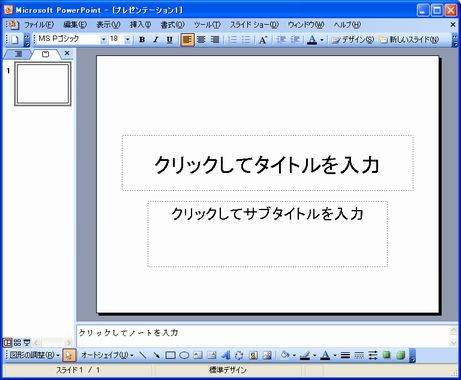Open the font size 18 dropdown
This screenshot has height=380, width=461.
[127, 40]
